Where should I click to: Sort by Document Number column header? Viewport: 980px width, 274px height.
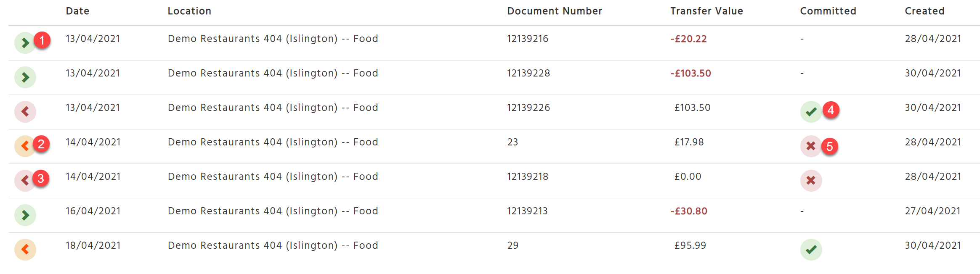(x=555, y=11)
